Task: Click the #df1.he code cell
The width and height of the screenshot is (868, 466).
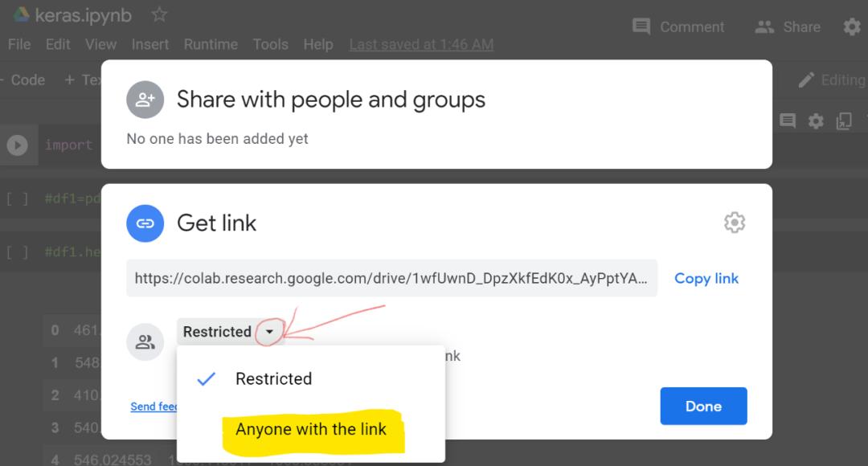Action: [x=72, y=251]
